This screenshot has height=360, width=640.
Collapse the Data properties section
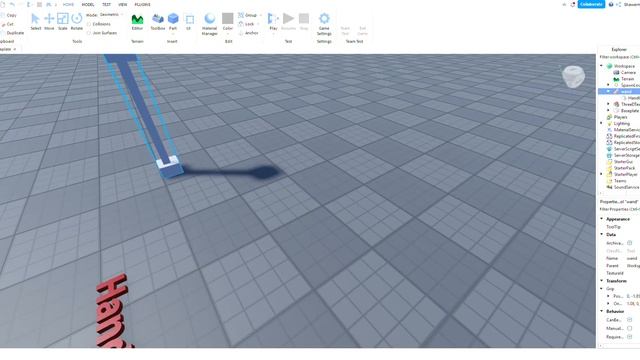pos(602,235)
